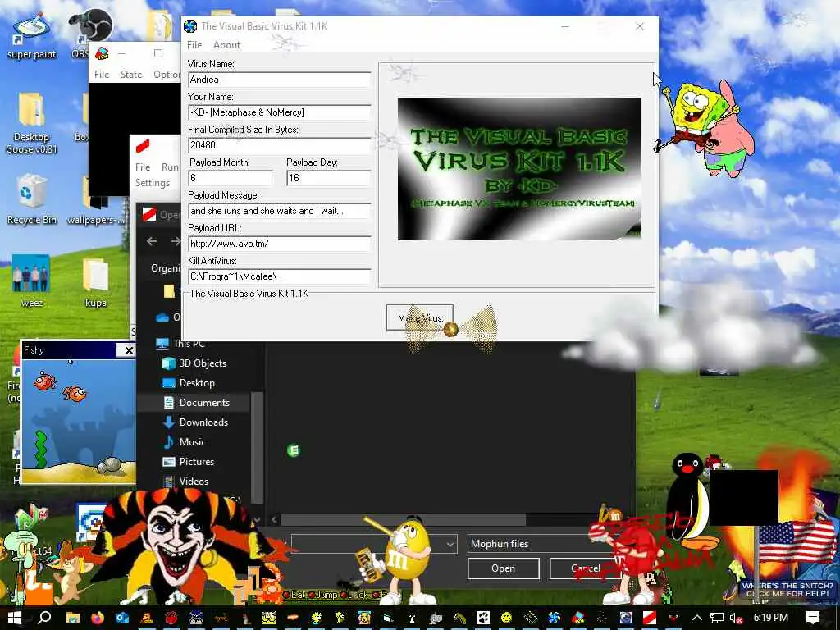Open File menu in emulator window
This screenshot has height=630, width=840.
[x=102, y=75]
